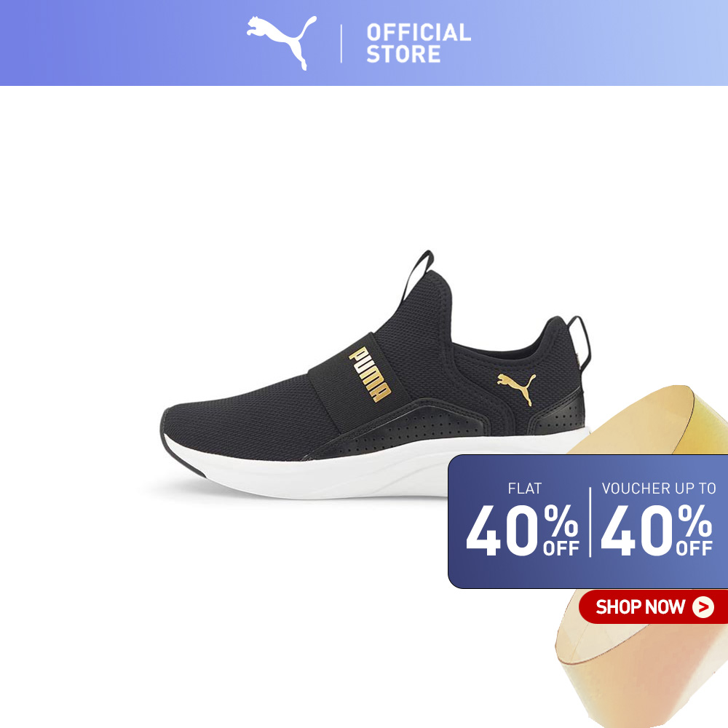Click the shoe's rear heel pull loop
The image size is (728, 728).
(580, 341)
